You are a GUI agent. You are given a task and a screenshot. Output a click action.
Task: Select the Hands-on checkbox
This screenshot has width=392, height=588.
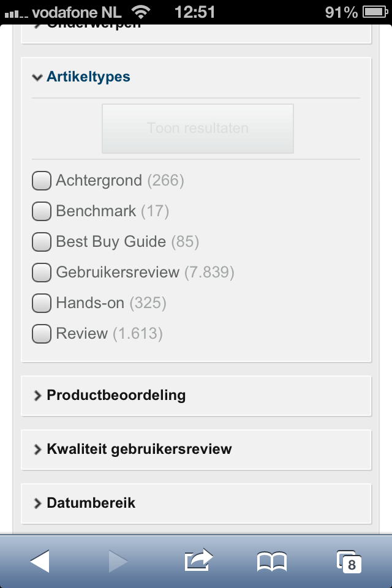(42, 303)
